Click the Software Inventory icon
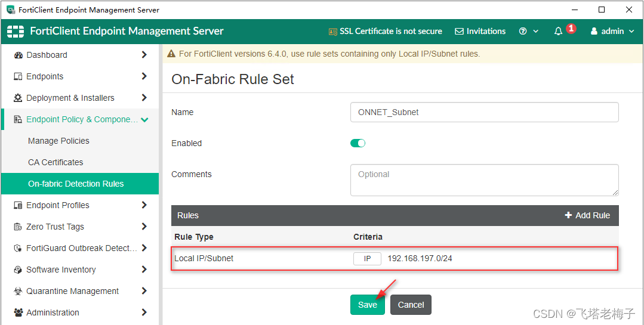This screenshot has height=325, width=644. 18,270
